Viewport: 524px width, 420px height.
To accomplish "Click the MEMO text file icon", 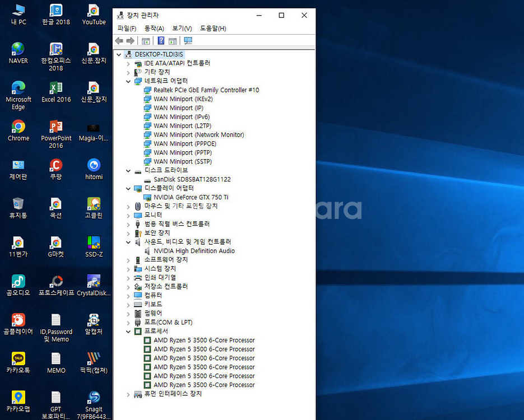I will pos(56,363).
